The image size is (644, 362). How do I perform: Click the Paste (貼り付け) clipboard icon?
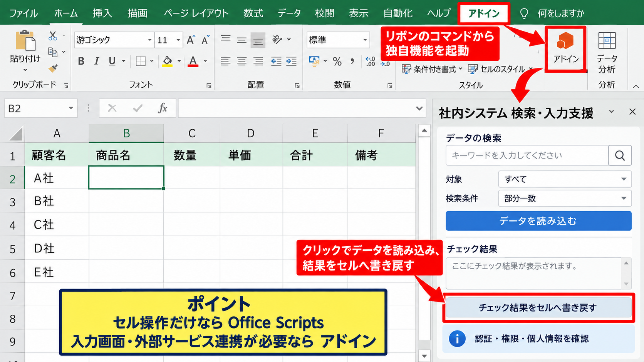click(25, 41)
